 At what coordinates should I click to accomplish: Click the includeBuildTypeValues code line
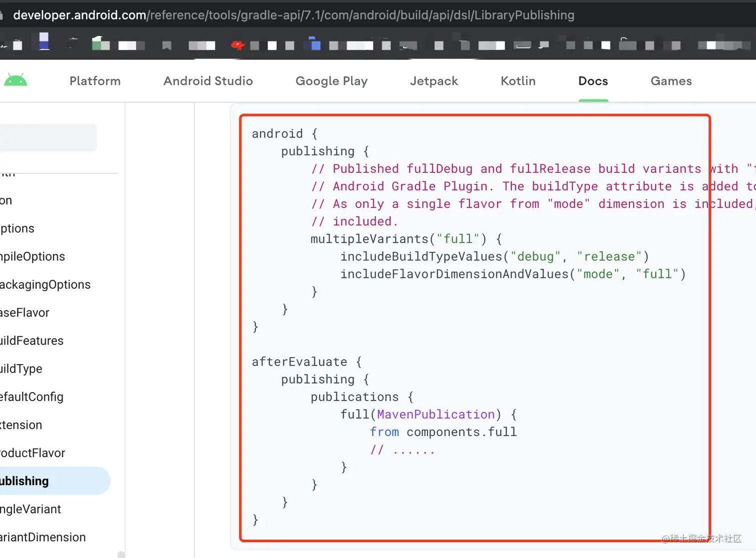[494, 256]
